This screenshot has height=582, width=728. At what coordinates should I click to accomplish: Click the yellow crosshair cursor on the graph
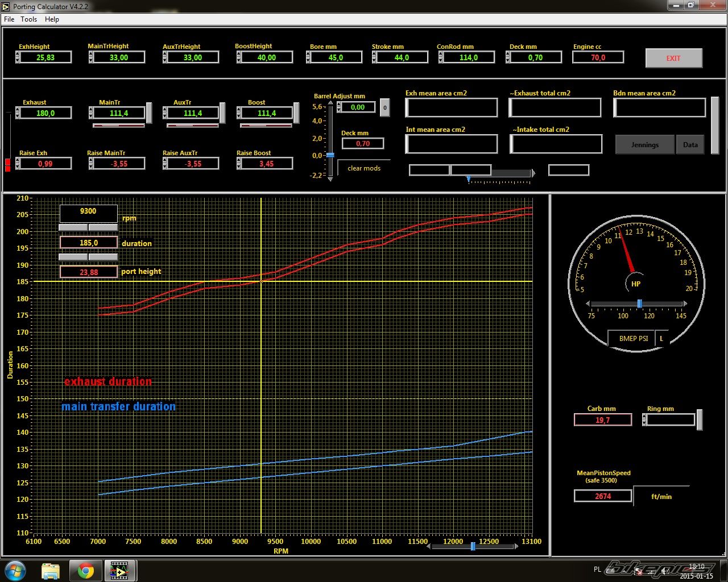261,281
